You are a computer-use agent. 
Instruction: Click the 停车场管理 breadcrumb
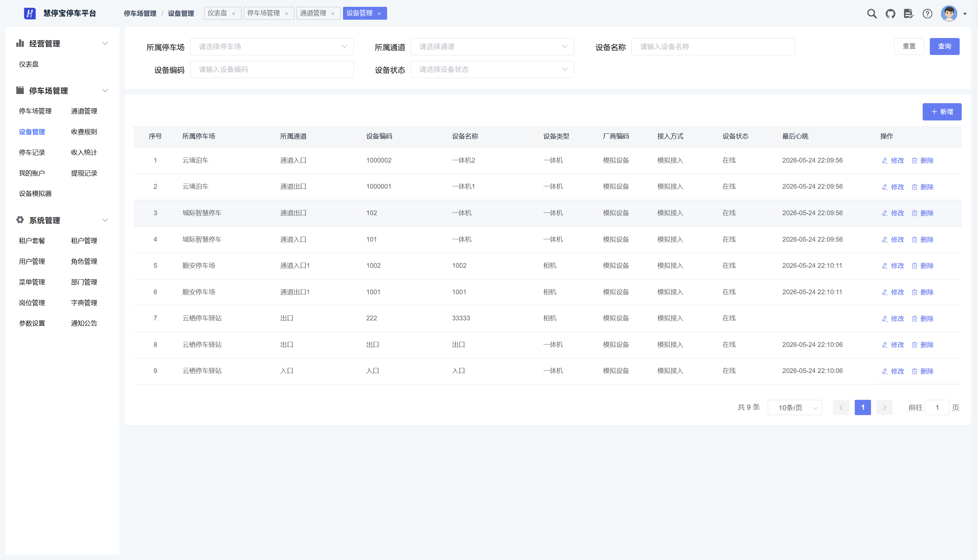pyautogui.click(x=140, y=14)
